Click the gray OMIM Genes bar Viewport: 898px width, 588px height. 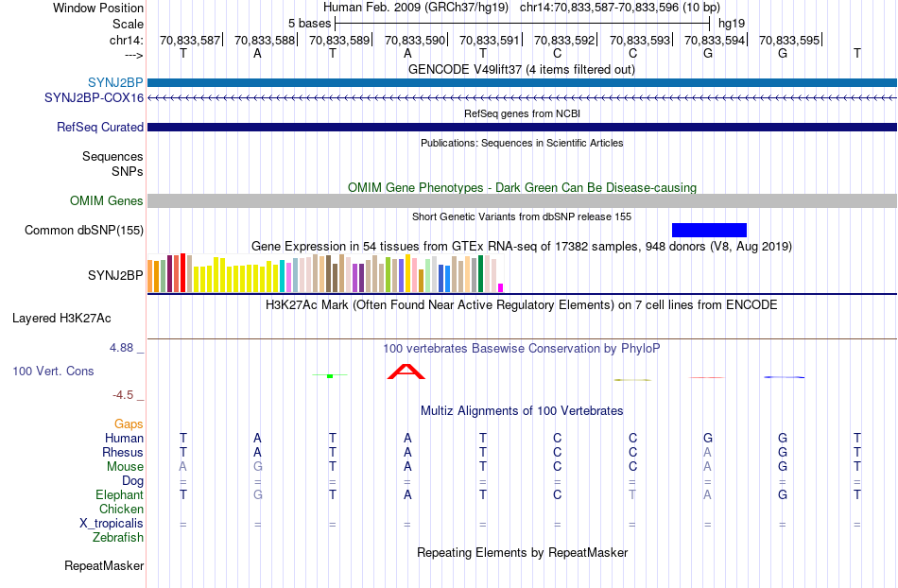(522, 201)
